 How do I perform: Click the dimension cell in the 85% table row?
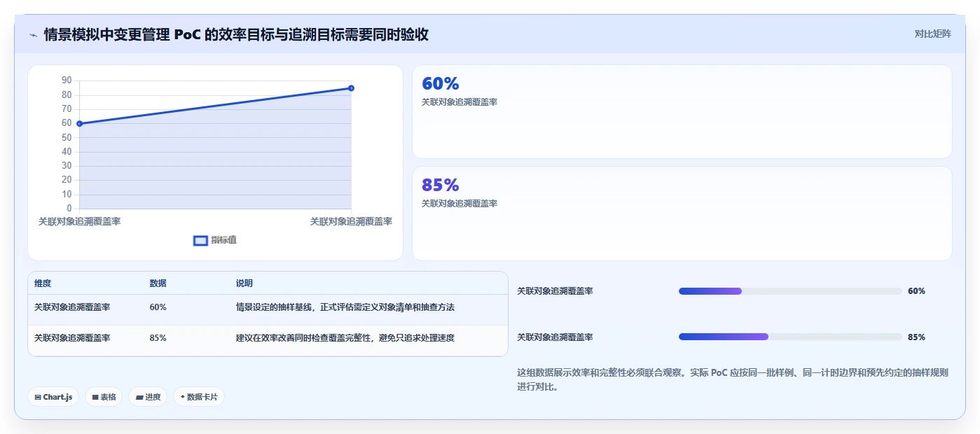[x=72, y=338]
